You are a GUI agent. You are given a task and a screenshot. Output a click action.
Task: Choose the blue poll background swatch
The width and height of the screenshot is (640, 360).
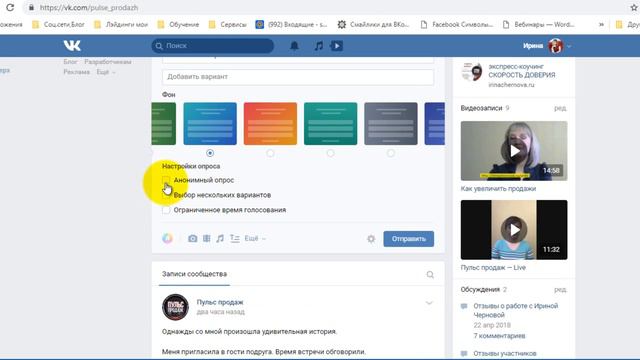210,124
